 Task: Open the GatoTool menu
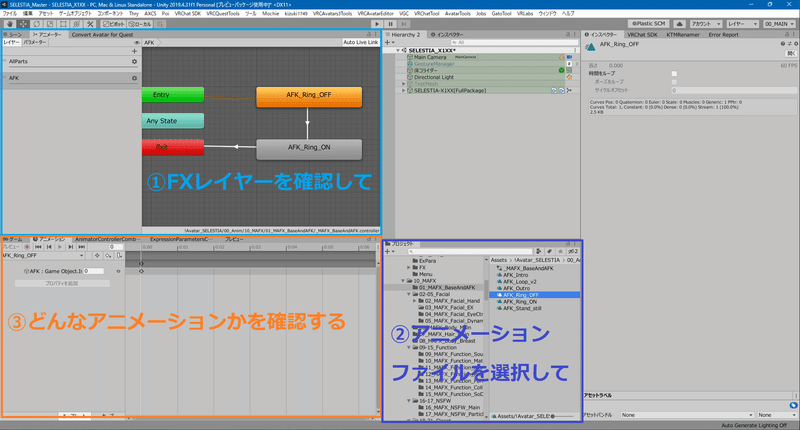point(501,14)
